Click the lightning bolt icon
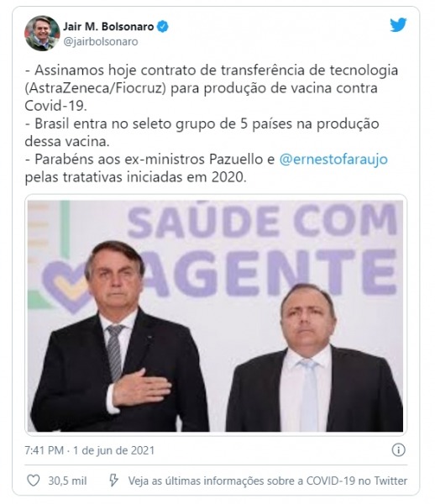The width and height of the screenshot is (435, 504). coord(113,480)
